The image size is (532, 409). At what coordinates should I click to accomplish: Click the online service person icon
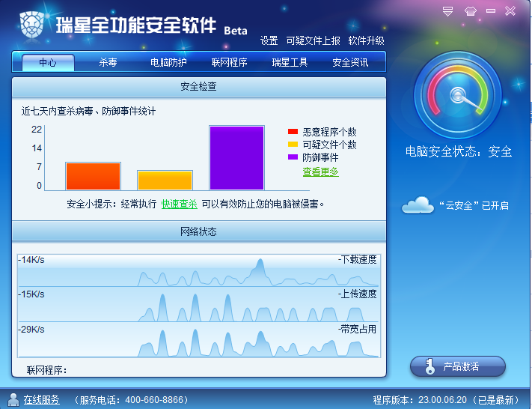13,399
